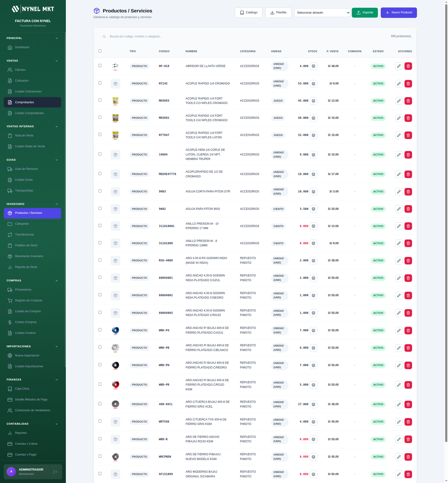The image size is (448, 483).
Task: Go to Comprobantes in the sidebar
Action: [24, 102]
